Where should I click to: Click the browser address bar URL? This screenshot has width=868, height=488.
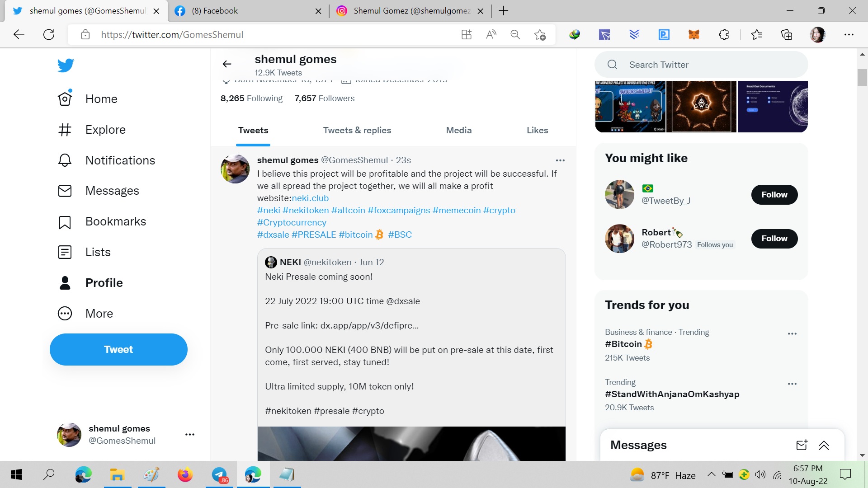click(x=172, y=35)
